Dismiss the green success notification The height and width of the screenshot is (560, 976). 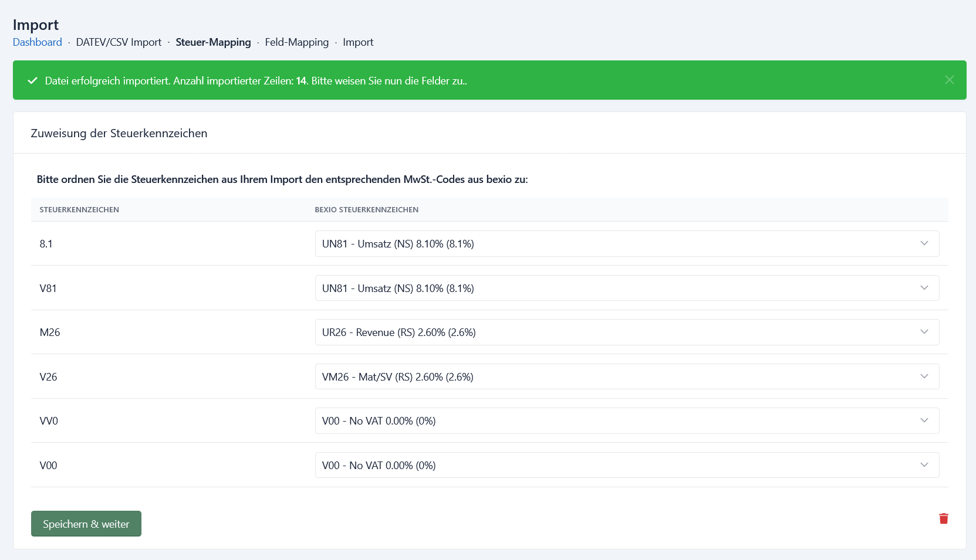pos(949,80)
